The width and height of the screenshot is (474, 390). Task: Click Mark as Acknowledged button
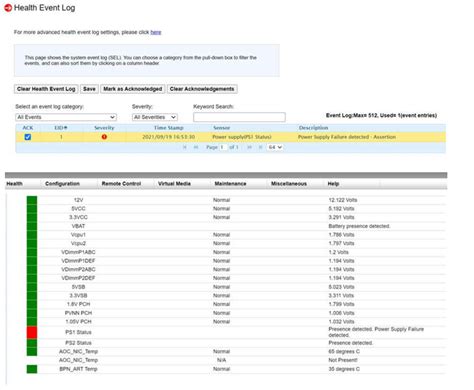pyautogui.click(x=133, y=89)
